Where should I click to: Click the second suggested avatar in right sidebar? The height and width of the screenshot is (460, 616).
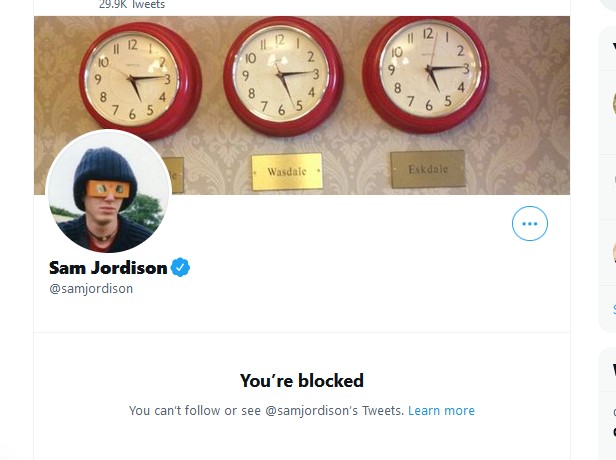tap(614, 252)
